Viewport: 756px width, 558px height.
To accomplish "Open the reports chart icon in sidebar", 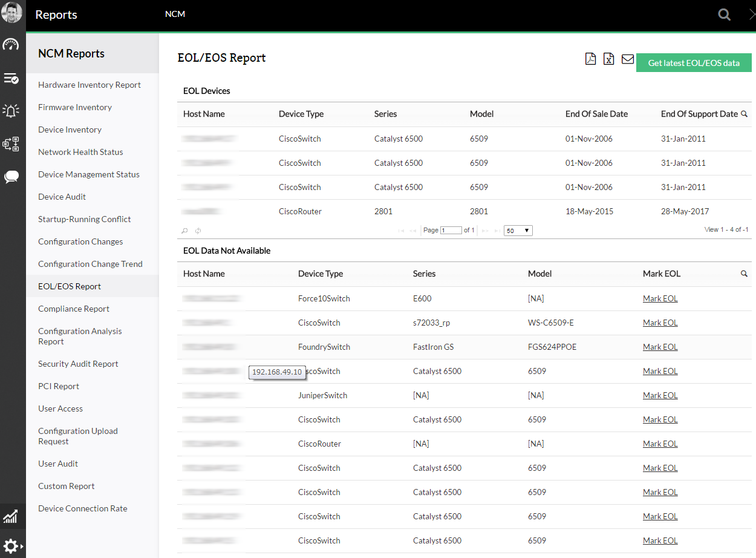I will 11,517.
